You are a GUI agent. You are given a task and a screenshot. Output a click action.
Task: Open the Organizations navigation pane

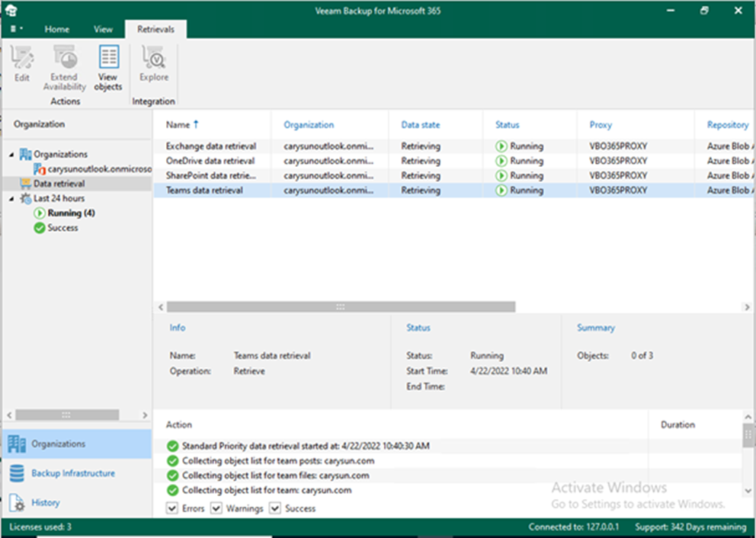(77, 444)
